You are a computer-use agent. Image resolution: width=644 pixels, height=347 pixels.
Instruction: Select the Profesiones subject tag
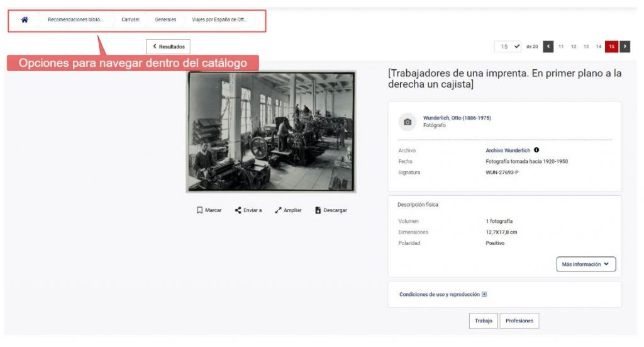point(519,321)
